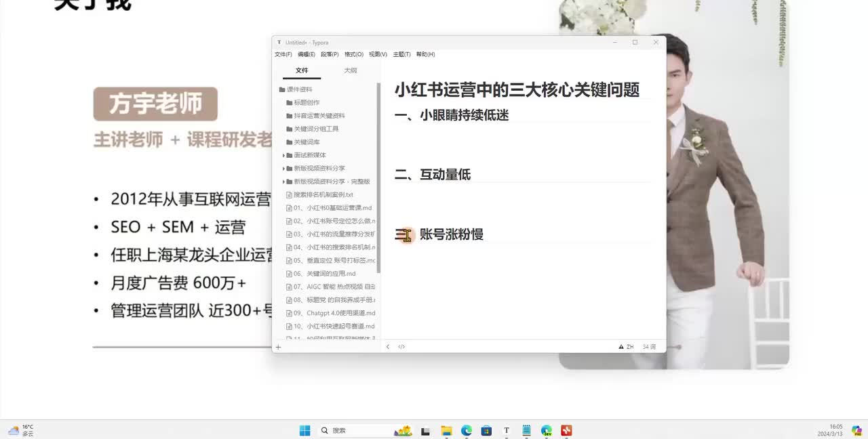Click the 34 词 word count
Viewport: 868px width, 439px height.
coord(649,347)
